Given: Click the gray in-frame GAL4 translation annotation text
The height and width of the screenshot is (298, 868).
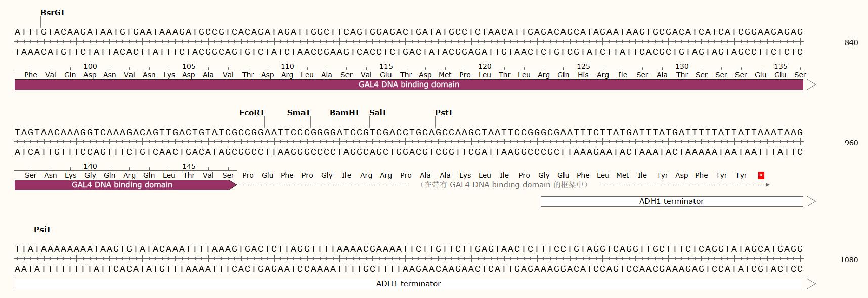Looking at the screenshot, I should click(x=504, y=185).
